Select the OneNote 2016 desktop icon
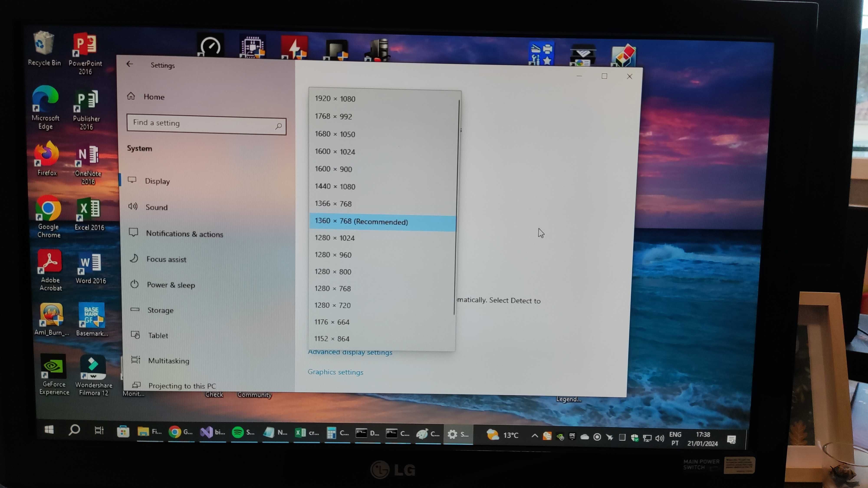 click(88, 165)
